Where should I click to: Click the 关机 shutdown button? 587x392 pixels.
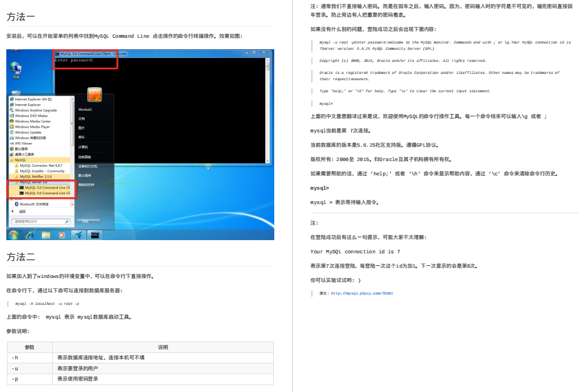click(x=85, y=221)
